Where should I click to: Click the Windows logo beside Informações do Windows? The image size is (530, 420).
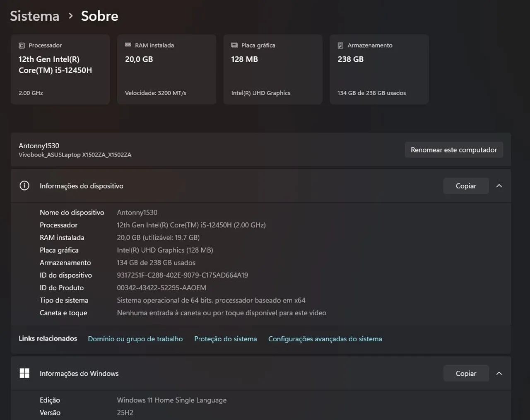click(x=24, y=373)
